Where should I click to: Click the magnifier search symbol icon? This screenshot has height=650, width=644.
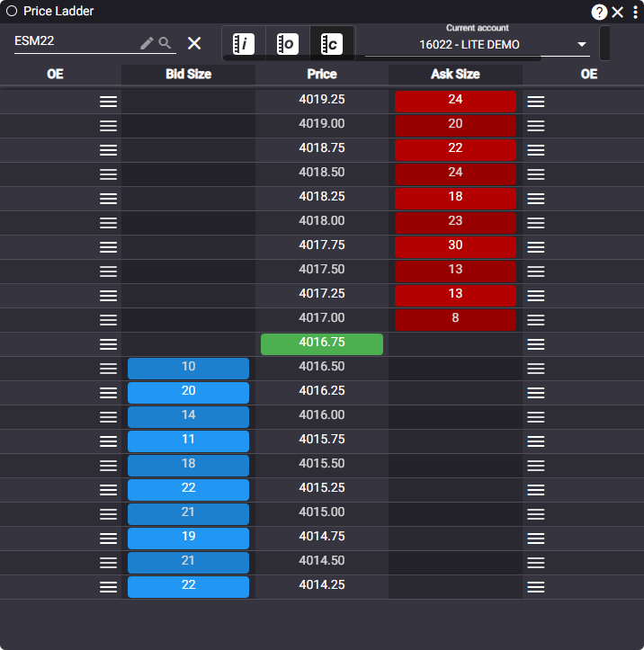pos(165,42)
